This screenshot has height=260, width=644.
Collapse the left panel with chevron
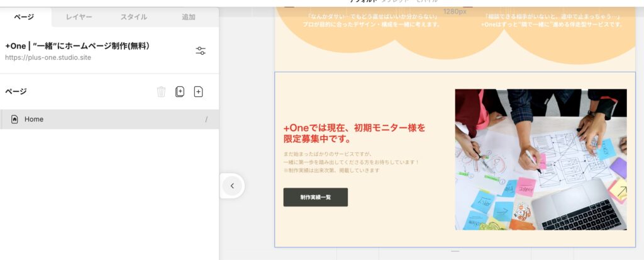click(232, 186)
